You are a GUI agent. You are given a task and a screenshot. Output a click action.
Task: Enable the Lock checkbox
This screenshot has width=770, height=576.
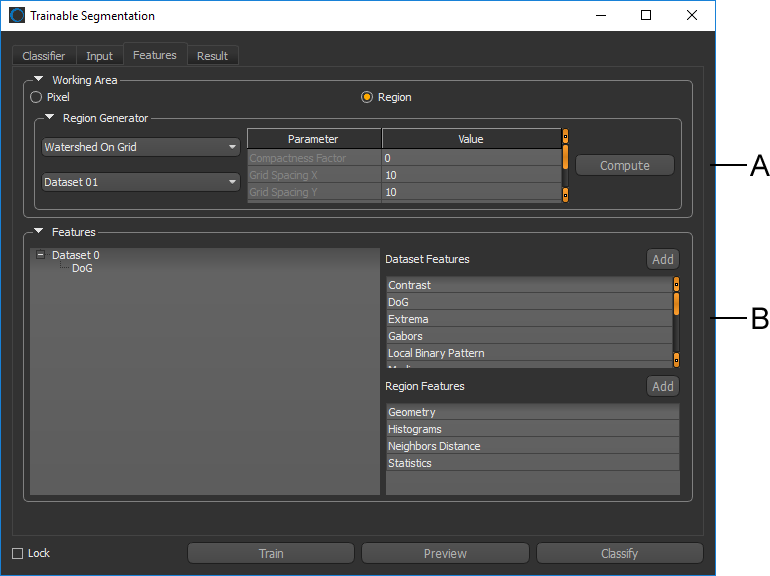coord(18,553)
